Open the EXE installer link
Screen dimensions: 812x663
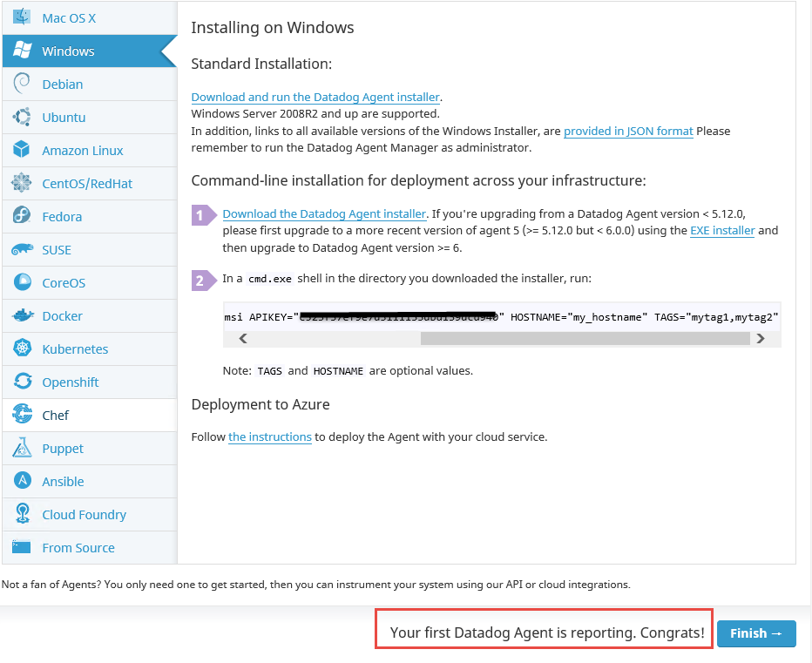(722, 231)
